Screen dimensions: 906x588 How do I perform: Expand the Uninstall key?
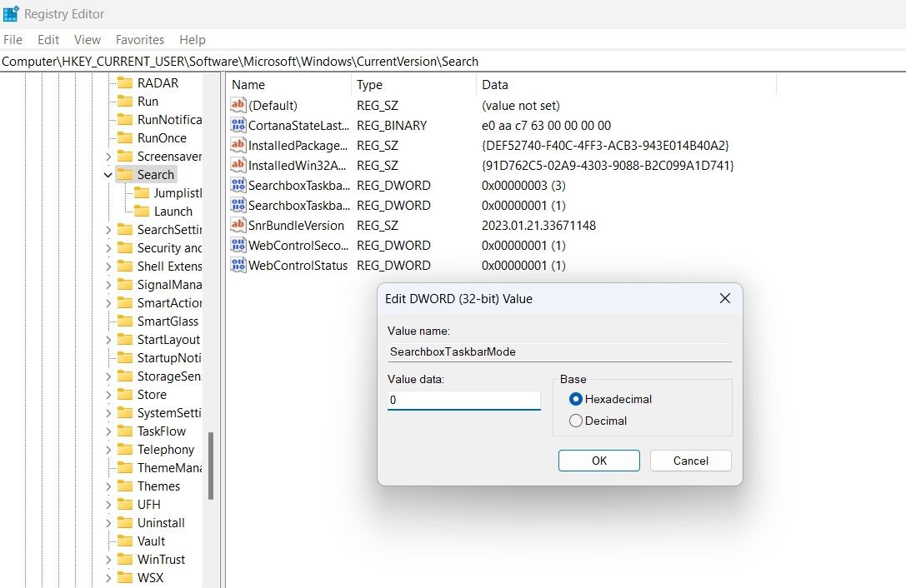pos(108,523)
